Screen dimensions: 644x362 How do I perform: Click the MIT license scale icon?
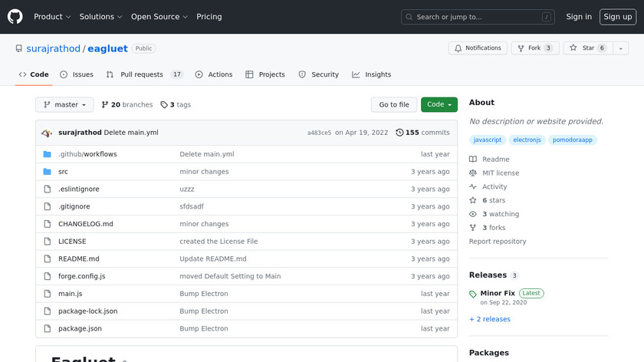point(473,173)
